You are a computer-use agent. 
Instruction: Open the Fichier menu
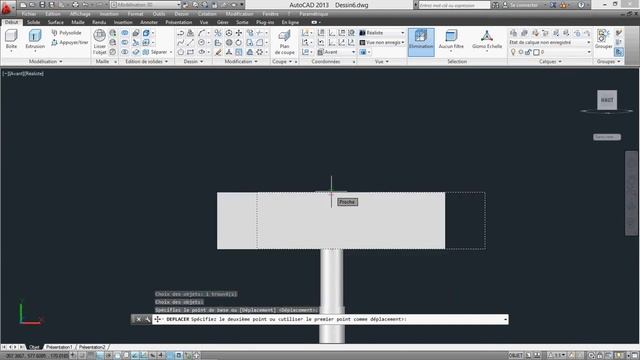click(x=29, y=14)
